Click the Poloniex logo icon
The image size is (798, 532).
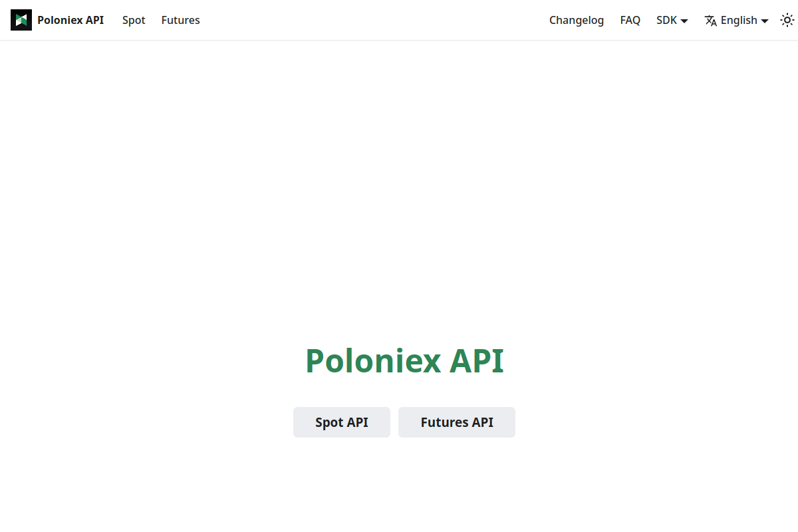(x=21, y=20)
